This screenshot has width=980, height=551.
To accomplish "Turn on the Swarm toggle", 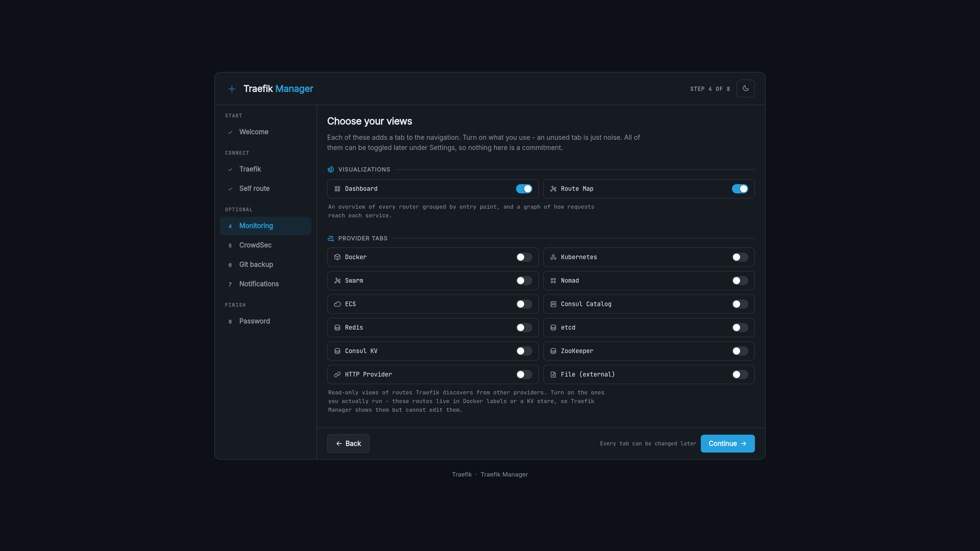I will coord(524,281).
